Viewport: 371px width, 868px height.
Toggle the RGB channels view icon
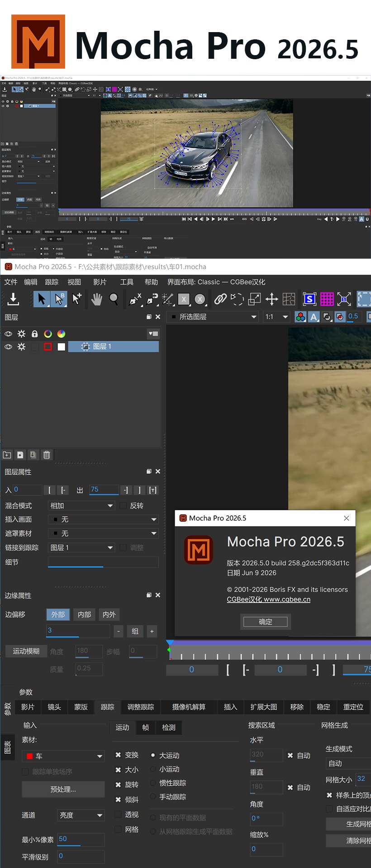[x=300, y=317]
